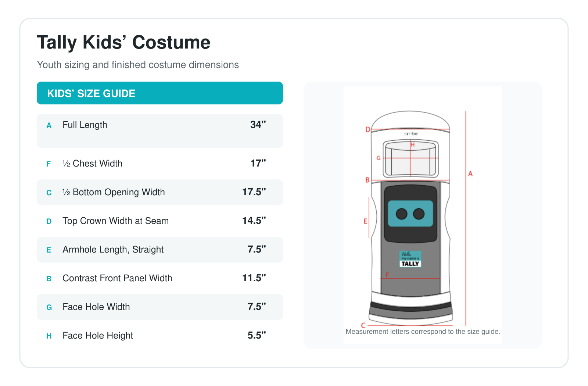Select the "Full Length" row label

click(x=85, y=125)
